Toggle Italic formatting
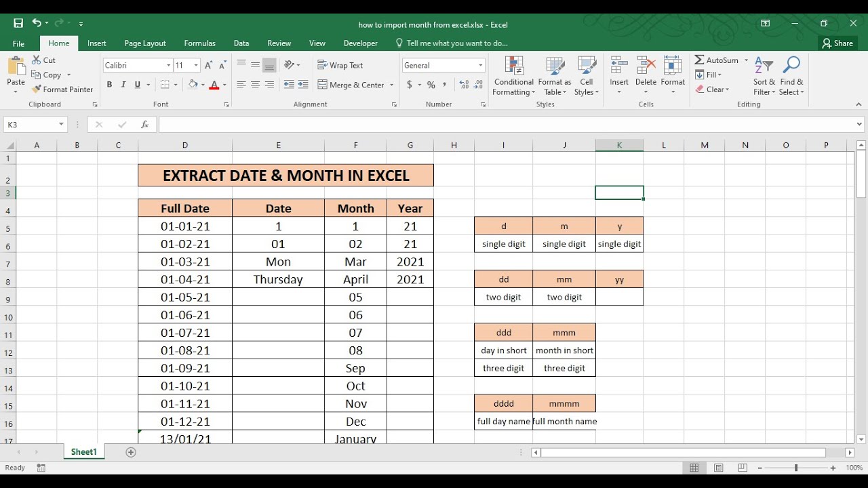 tap(123, 85)
